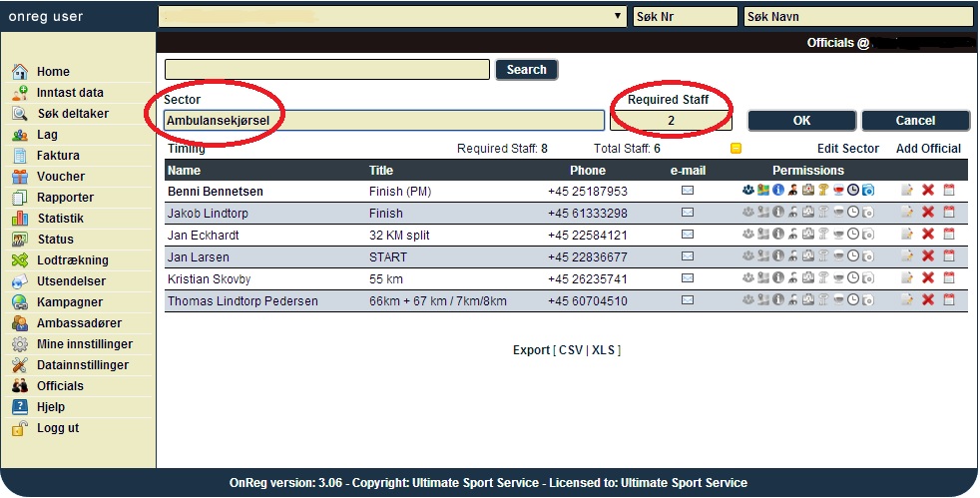Open Lodtrækning in the sidebar

coord(73,259)
